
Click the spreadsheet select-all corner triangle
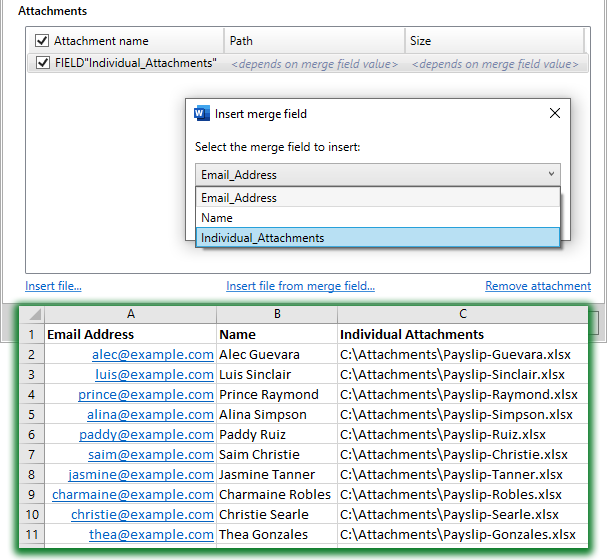click(32, 314)
